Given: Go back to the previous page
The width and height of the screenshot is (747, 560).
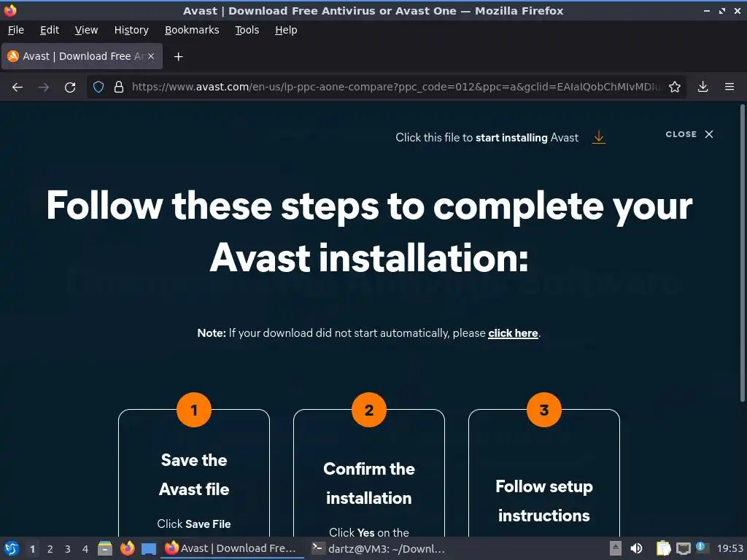Looking at the screenshot, I should [18, 87].
